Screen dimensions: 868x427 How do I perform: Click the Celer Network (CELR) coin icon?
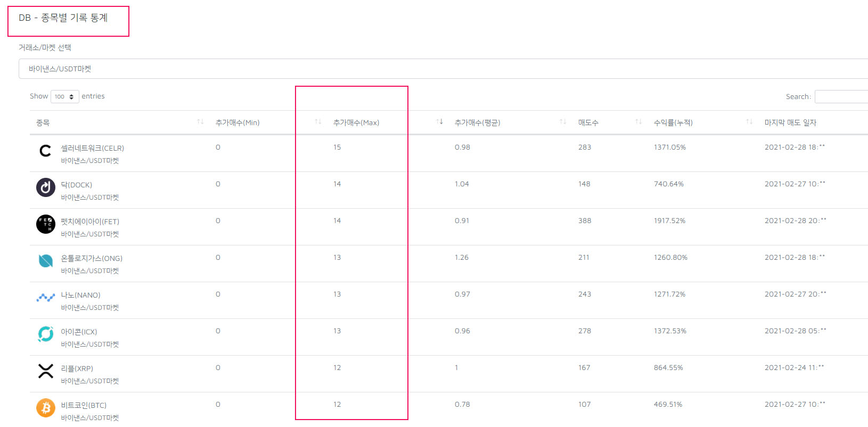pyautogui.click(x=46, y=151)
